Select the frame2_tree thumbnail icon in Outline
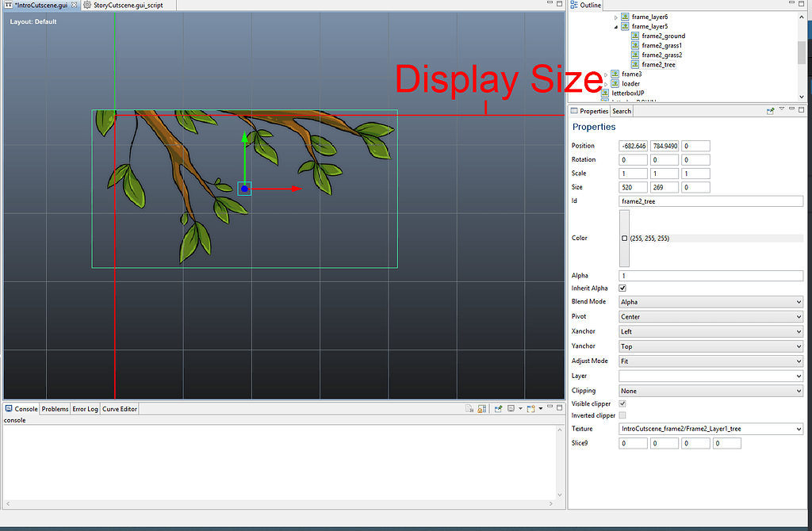Screen dimensions: 812x531 [634, 64]
